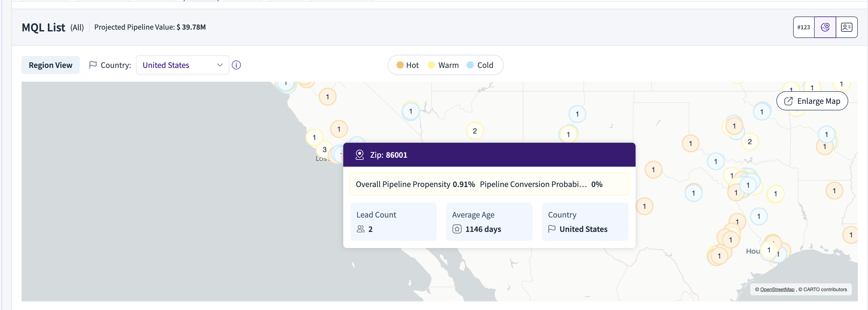The width and height of the screenshot is (868, 310).
Task: Click the Lead Count card label
Action: [x=376, y=215]
